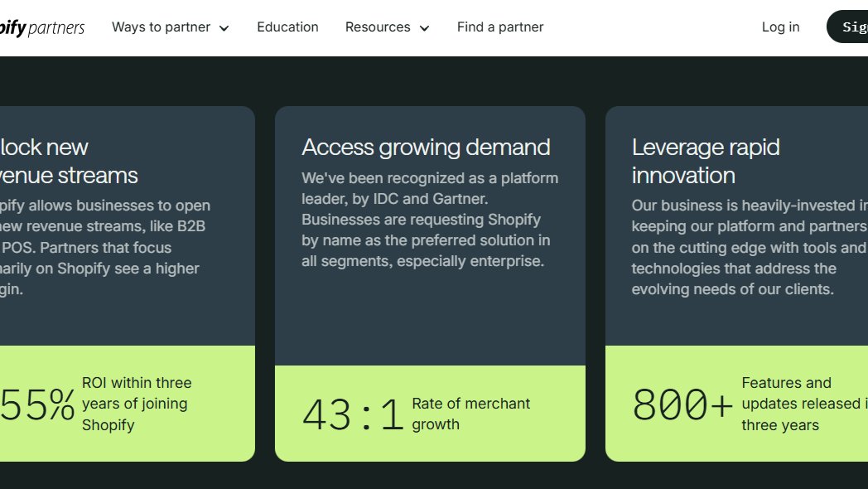868x489 pixels.
Task: Open the Find a partner link
Action: 500,27
